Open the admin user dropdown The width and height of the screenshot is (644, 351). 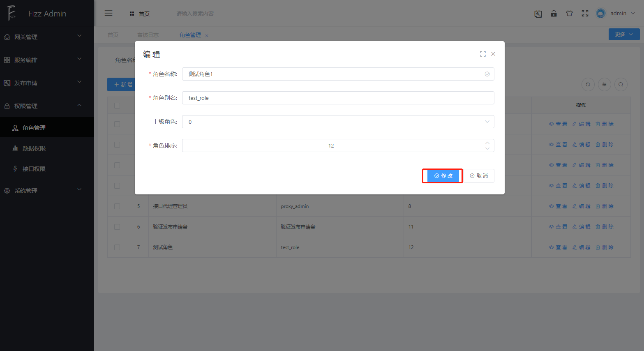616,14
